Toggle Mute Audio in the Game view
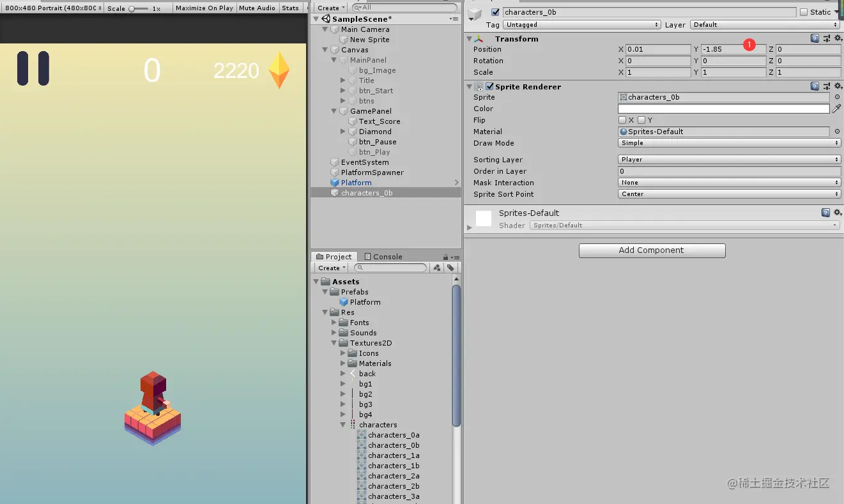The width and height of the screenshot is (844, 504). (x=257, y=8)
